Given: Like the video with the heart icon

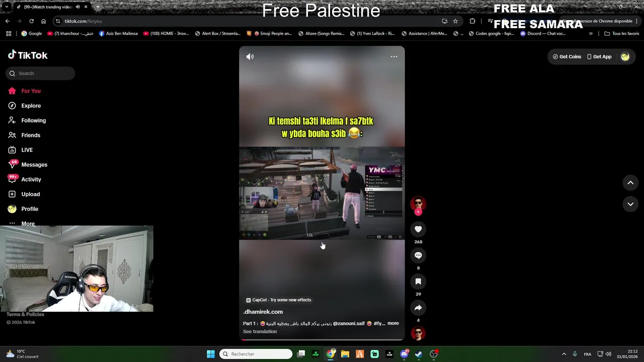Looking at the screenshot, I should pos(418,229).
